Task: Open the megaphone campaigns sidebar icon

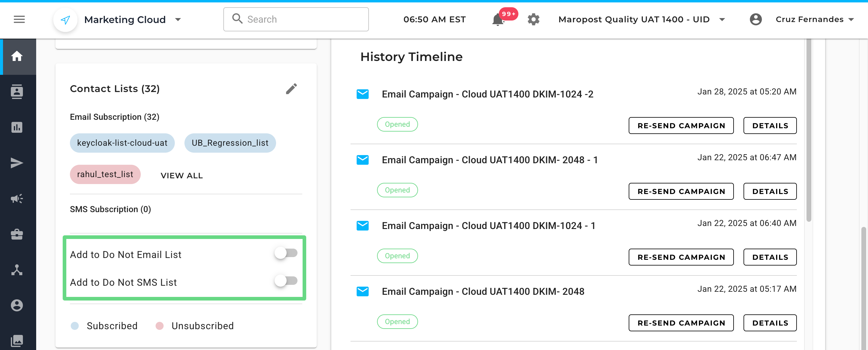Action: (17, 199)
